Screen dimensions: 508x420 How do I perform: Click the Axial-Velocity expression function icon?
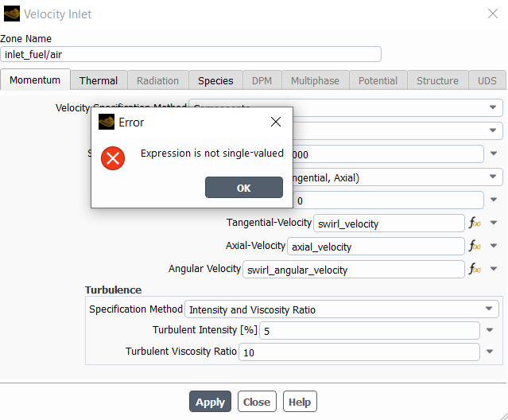(x=475, y=247)
